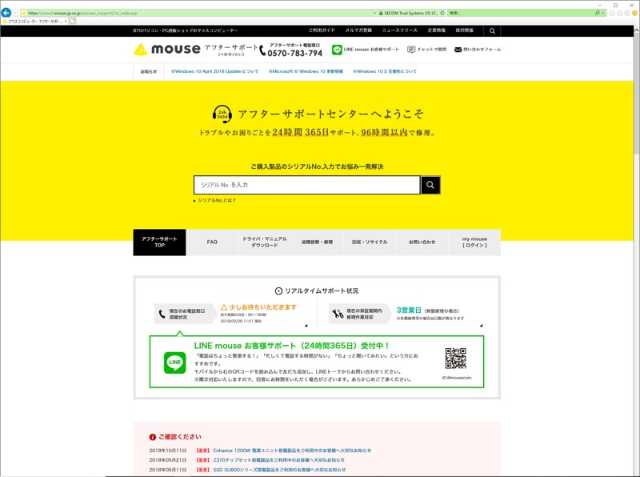Open the 回収・リサイクル tab
This screenshot has height=477, width=640.
coord(369,242)
